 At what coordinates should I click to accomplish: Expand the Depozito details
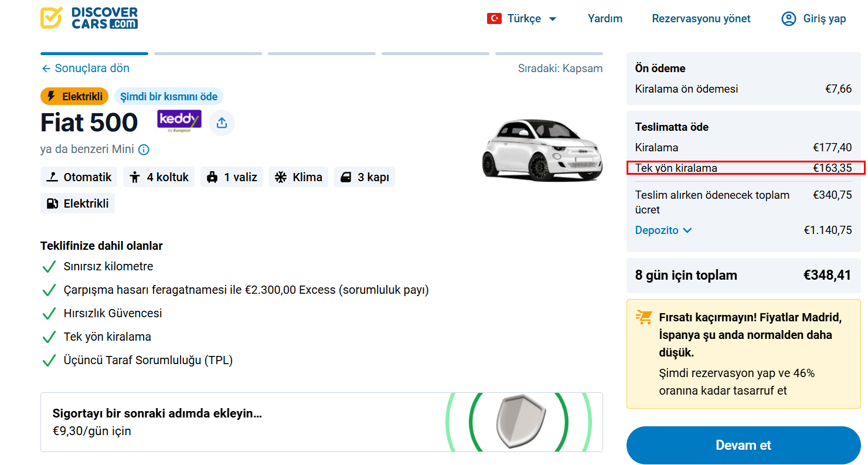(x=663, y=230)
